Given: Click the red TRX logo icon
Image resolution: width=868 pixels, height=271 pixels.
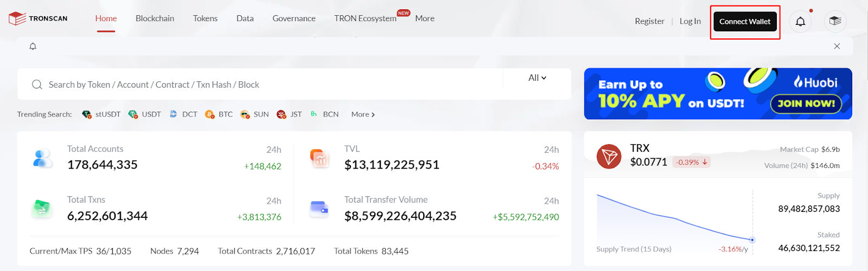Looking at the screenshot, I should pos(609,157).
